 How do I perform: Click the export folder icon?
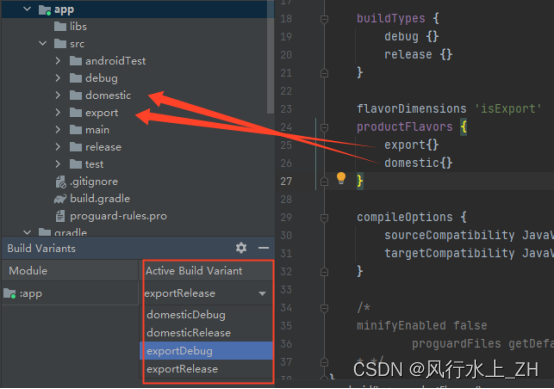coord(76,113)
